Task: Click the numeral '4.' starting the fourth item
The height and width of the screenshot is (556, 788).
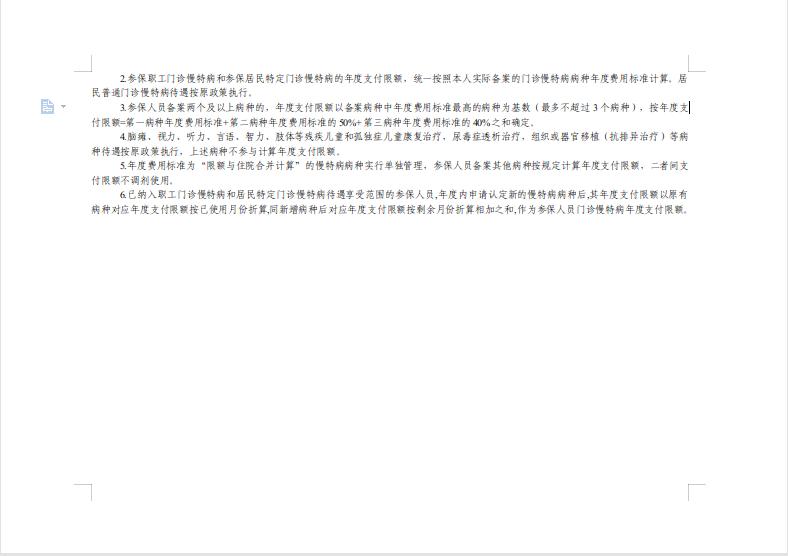Action: tap(123, 137)
